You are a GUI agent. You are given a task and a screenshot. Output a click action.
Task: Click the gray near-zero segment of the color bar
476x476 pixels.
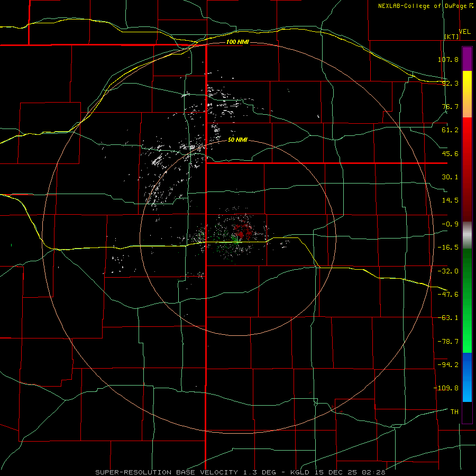coord(467,235)
